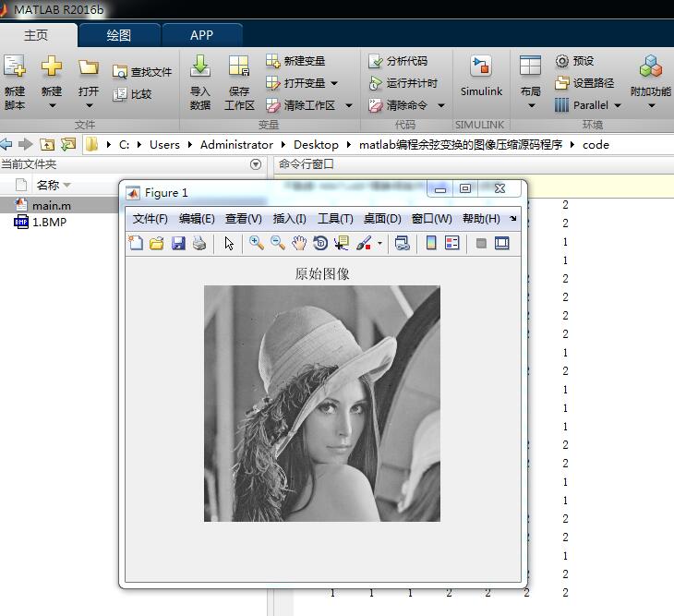The height and width of the screenshot is (616, 674).
Task: Click the Open (打开) folder icon
Action: 89,67
